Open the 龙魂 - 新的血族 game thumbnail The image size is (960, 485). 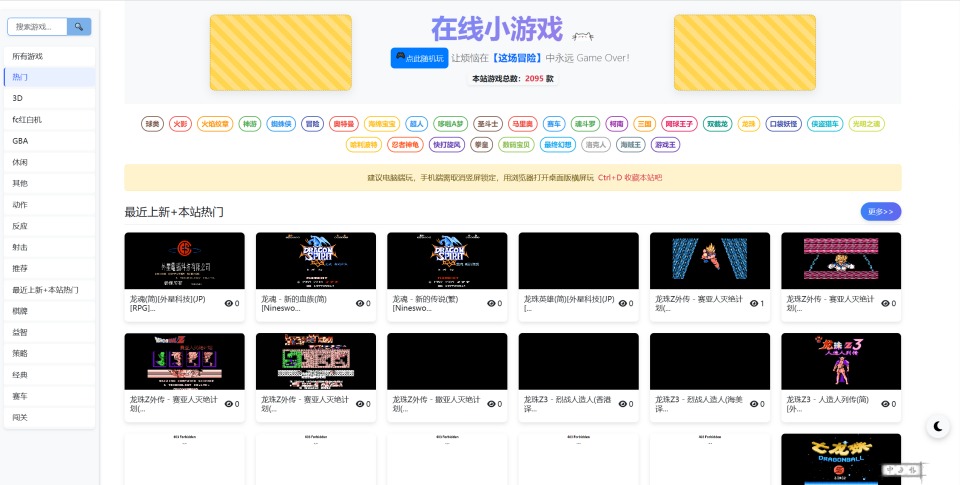pyautogui.click(x=316, y=261)
